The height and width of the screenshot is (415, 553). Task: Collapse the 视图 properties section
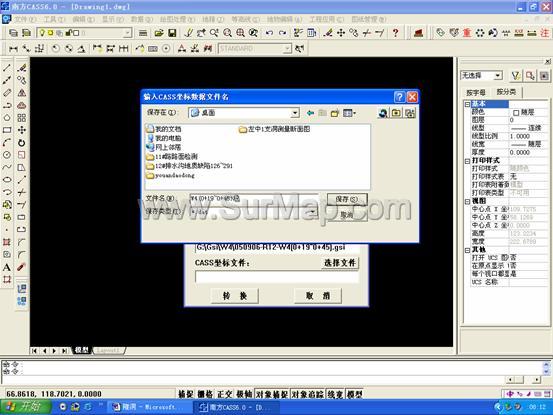467,201
